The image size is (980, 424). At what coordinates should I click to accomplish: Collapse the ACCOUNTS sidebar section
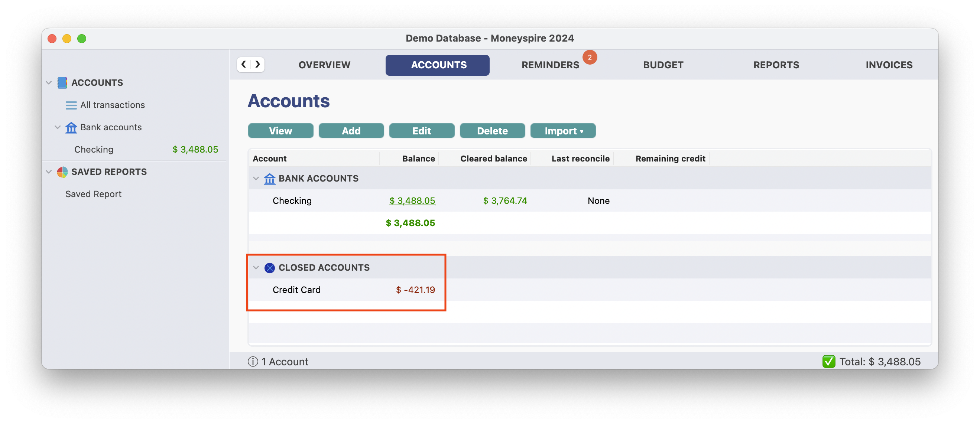49,82
